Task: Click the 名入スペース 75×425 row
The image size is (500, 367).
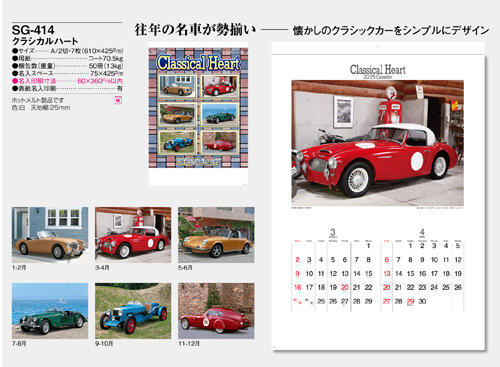Action: [x=67, y=73]
